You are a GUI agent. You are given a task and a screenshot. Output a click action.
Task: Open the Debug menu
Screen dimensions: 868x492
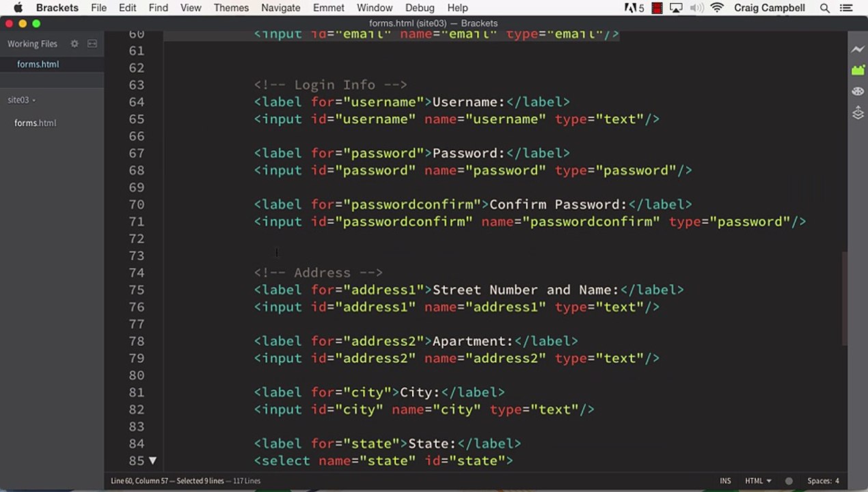pos(420,8)
